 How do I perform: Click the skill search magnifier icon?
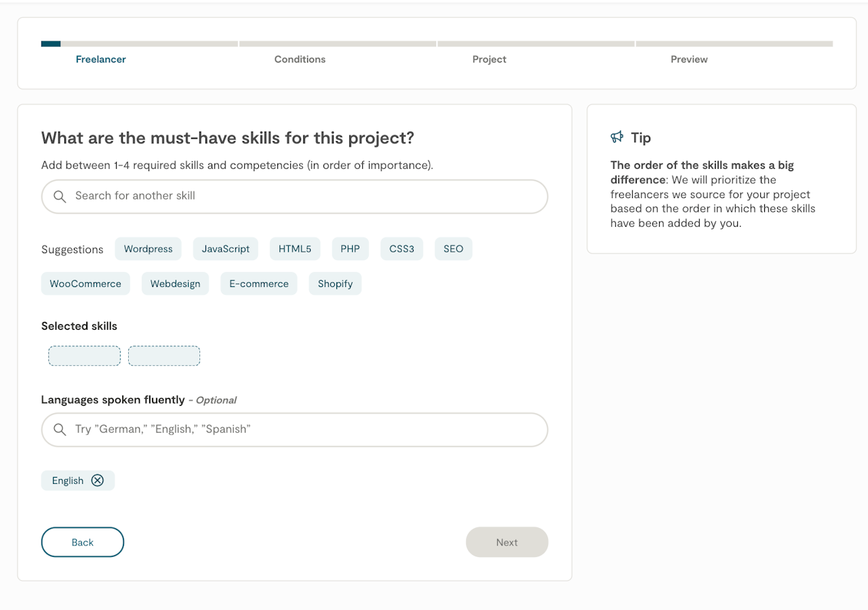pyautogui.click(x=60, y=196)
